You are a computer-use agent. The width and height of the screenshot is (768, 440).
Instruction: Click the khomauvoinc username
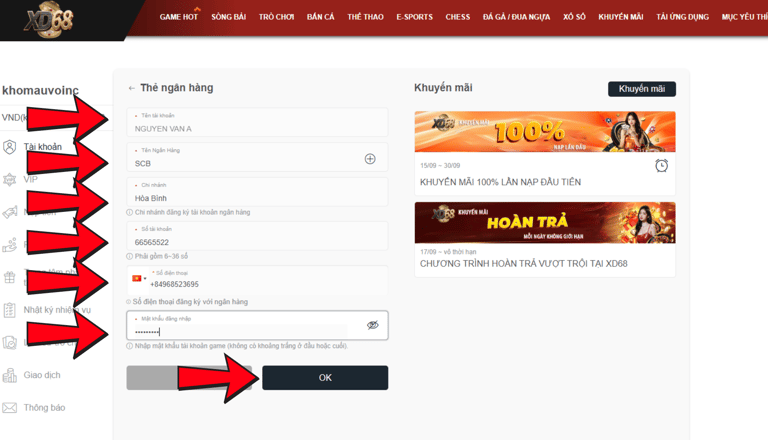pyautogui.click(x=40, y=91)
